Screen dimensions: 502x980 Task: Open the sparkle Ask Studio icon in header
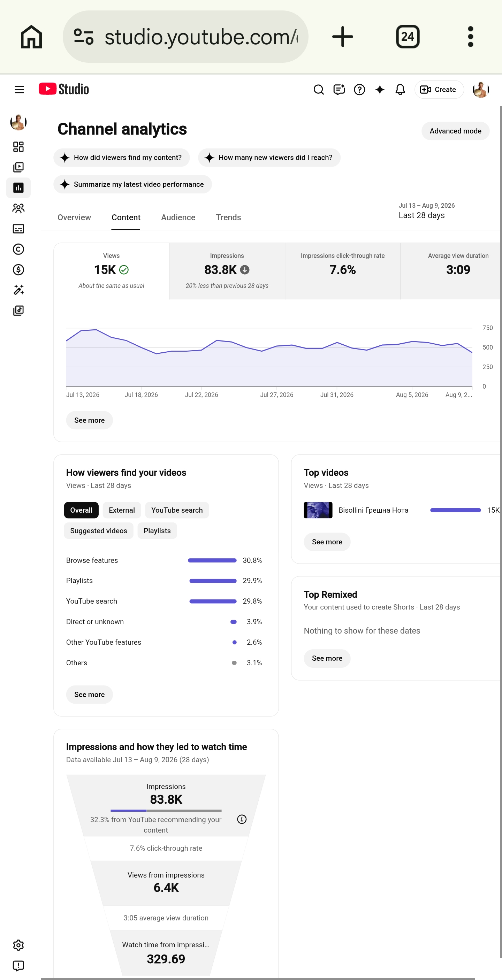point(380,90)
